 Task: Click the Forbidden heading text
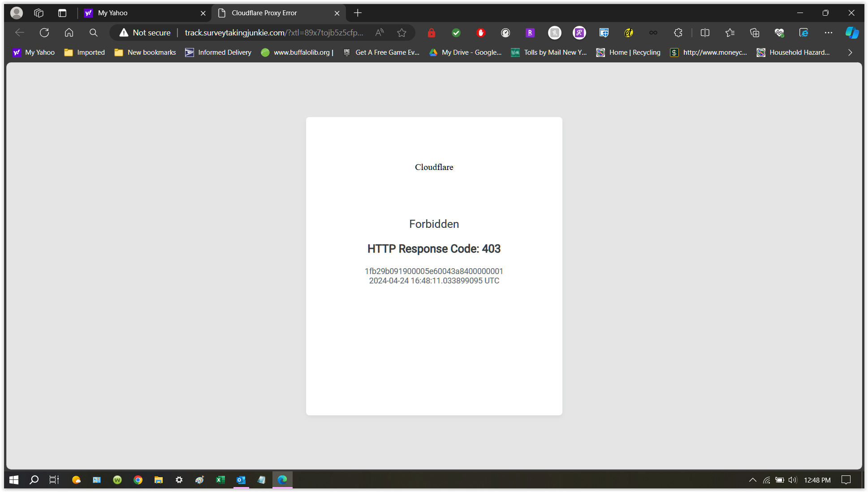434,224
